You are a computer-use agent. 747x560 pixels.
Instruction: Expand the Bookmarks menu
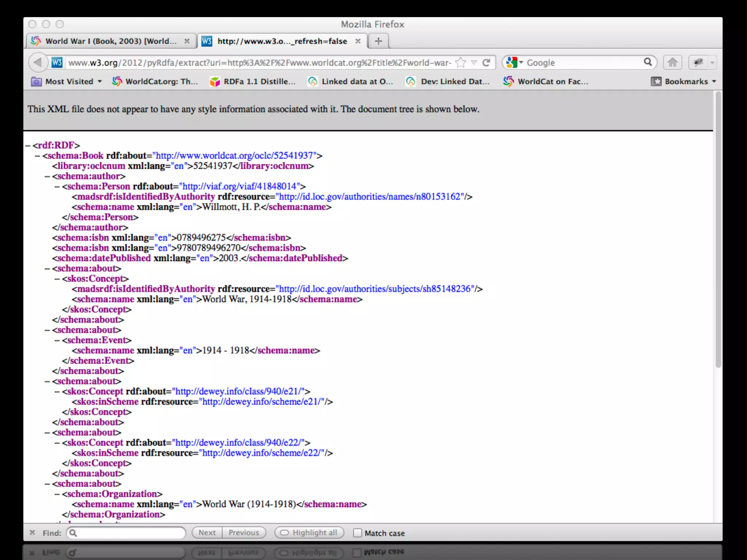tap(684, 82)
